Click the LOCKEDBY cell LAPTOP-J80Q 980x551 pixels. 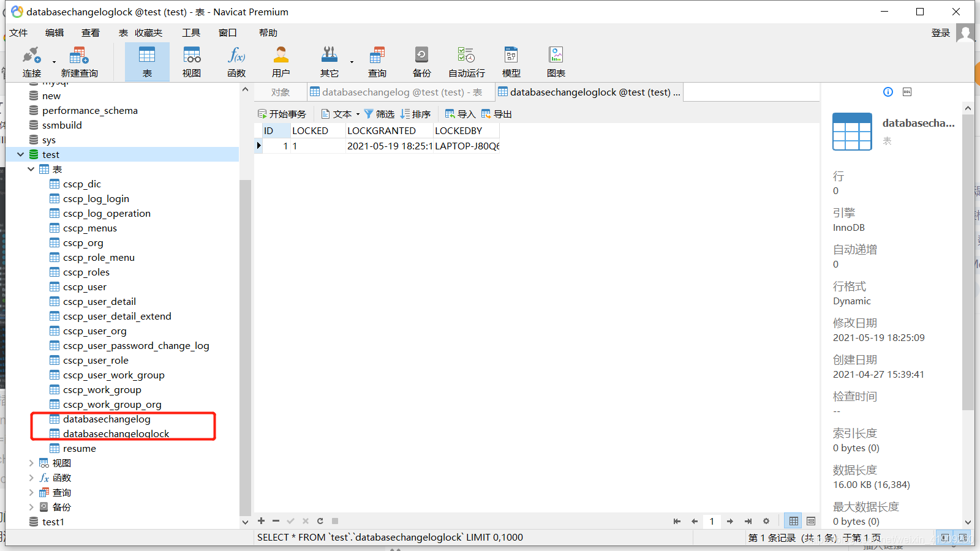(467, 146)
